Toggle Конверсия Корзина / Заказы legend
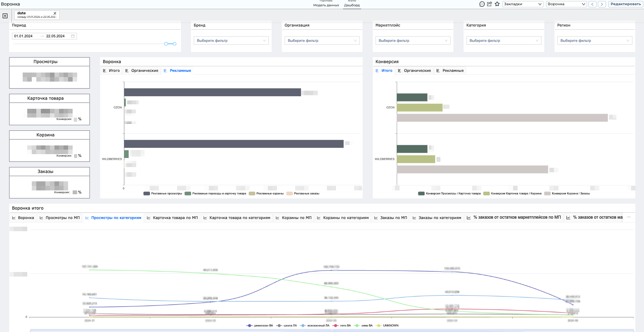The height and width of the screenshot is (332, 644). [567, 194]
